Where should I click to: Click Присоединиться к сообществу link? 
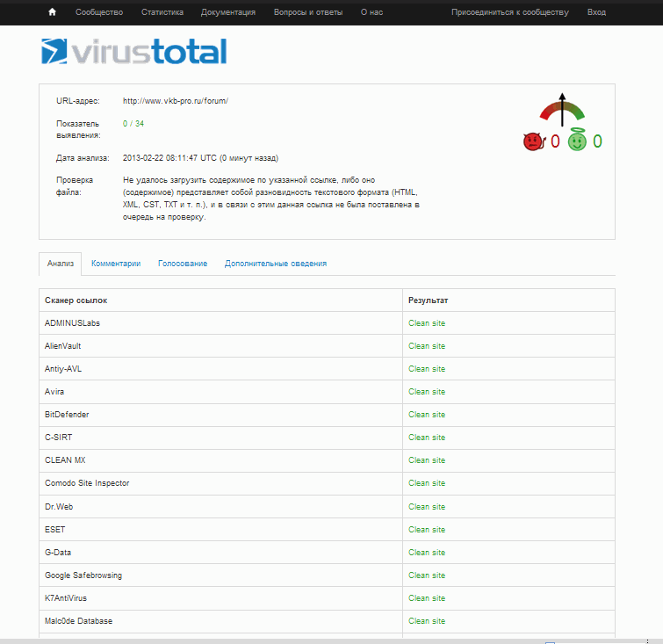tap(510, 12)
